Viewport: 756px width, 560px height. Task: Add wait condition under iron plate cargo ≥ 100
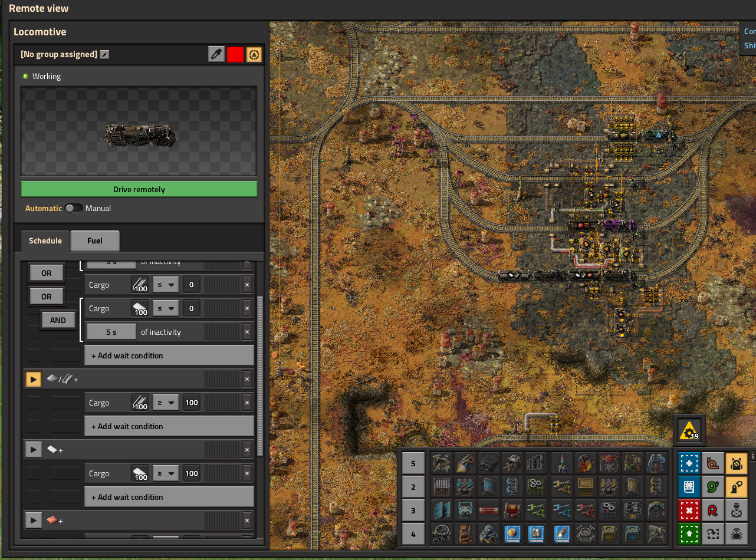(x=169, y=497)
